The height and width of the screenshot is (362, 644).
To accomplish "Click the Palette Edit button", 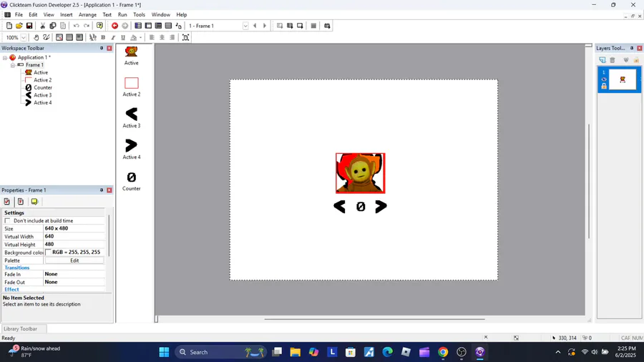I will pos(74,260).
